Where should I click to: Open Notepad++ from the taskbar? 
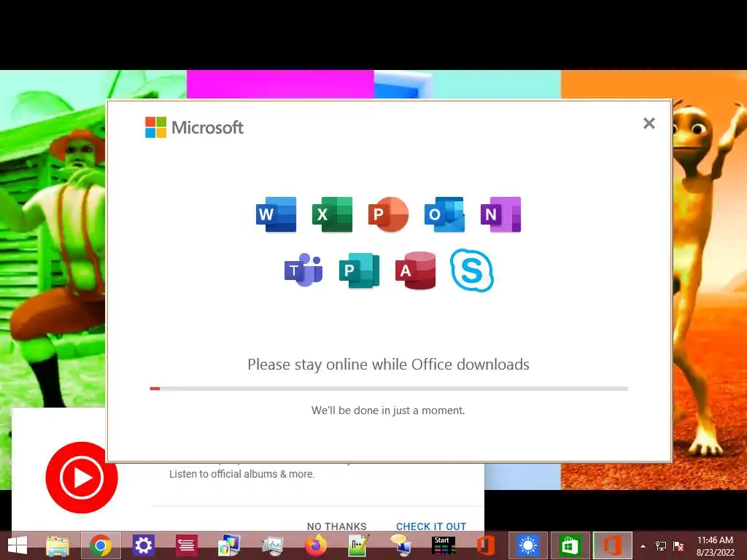tap(358, 545)
